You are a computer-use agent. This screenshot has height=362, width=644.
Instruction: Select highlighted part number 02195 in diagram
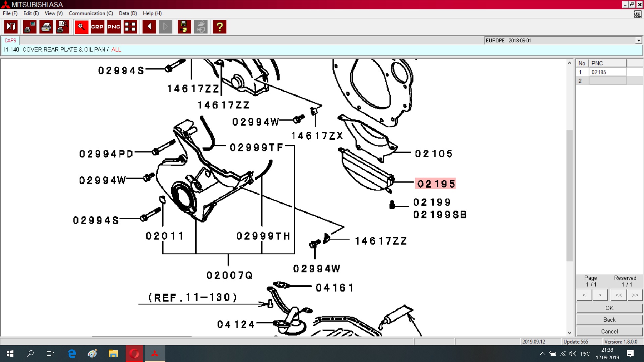click(436, 184)
